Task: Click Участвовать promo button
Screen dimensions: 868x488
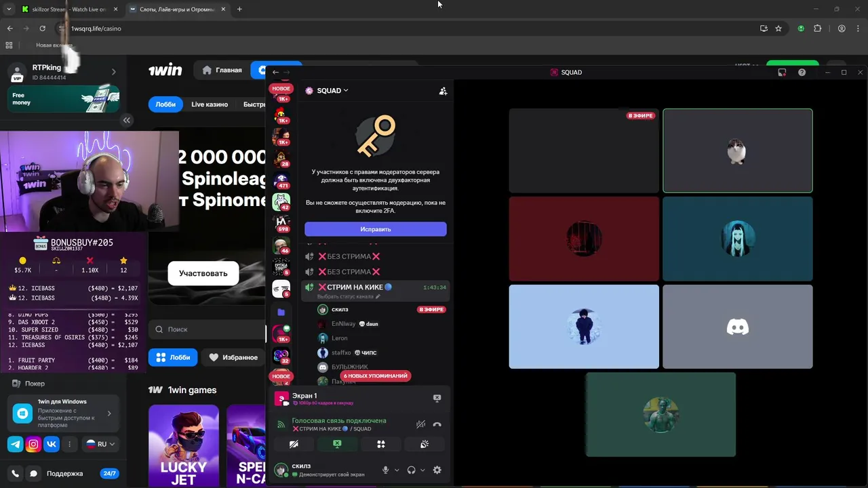Action: (x=203, y=273)
